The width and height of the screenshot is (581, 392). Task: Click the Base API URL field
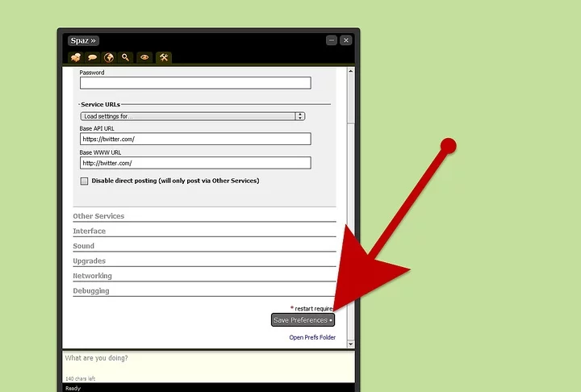pyautogui.click(x=195, y=139)
